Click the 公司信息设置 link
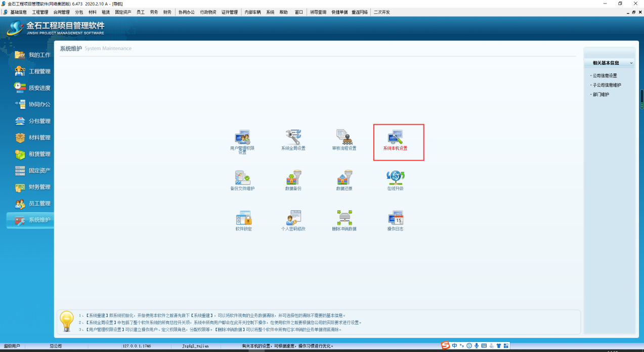This screenshot has height=352, width=644. 605,75
